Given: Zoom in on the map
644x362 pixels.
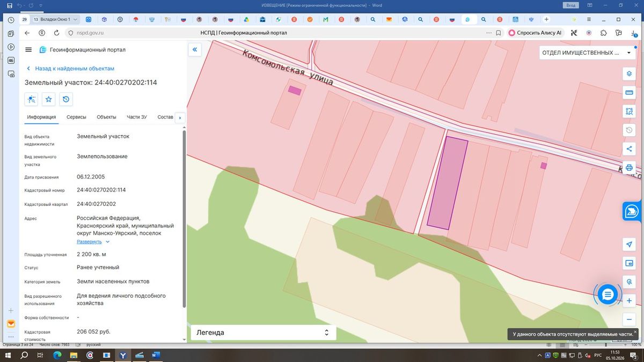Looking at the screenshot, I should pos(630,301).
